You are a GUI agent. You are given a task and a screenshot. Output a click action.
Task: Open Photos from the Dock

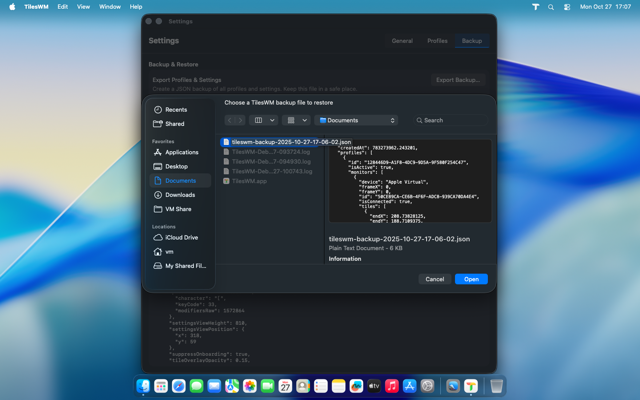point(250,386)
